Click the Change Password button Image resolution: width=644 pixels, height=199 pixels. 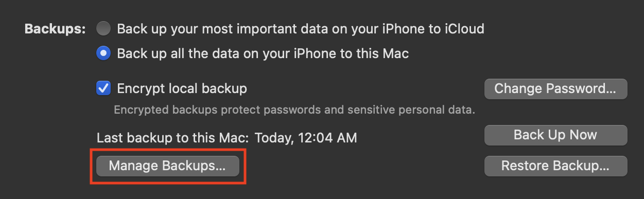coord(555,88)
